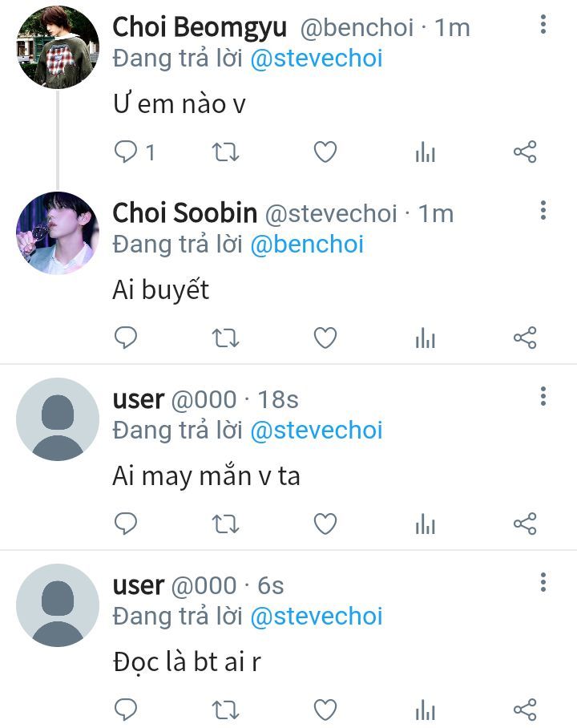Open Choi Soobin's avatar
Image resolution: width=577 pixels, height=728 pixels.
pyautogui.click(x=58, y=233)
